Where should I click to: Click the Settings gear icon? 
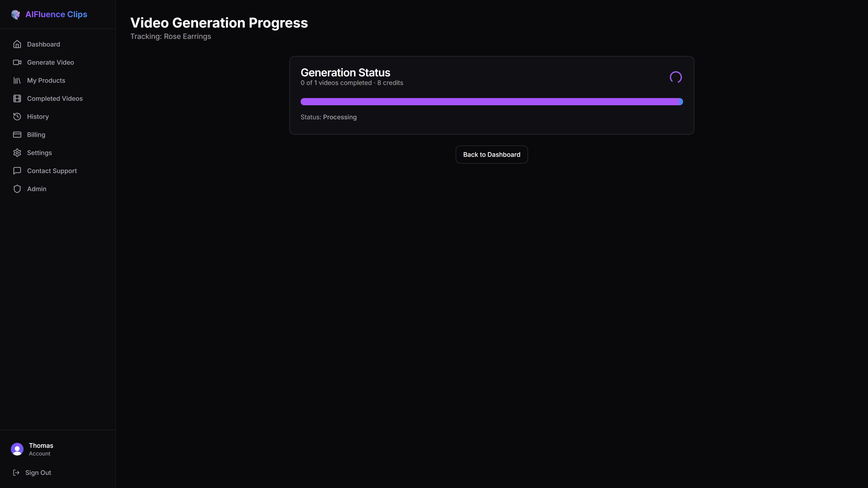17,153
